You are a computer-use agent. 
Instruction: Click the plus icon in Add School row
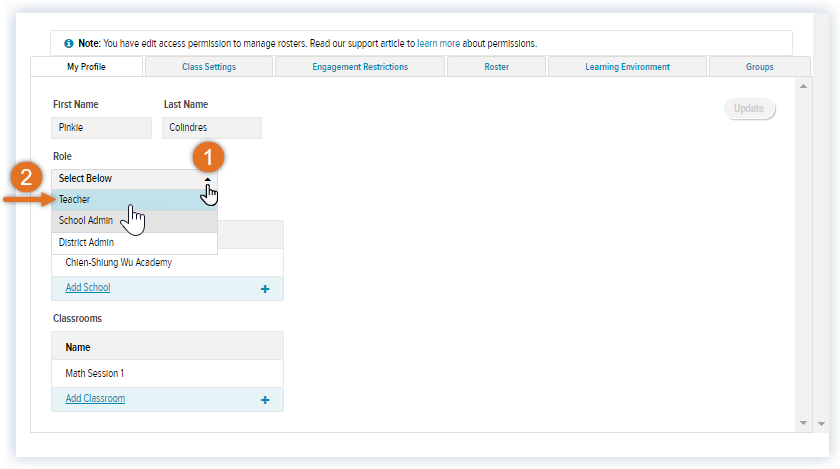pyautogui.click(x=265, y=289)
